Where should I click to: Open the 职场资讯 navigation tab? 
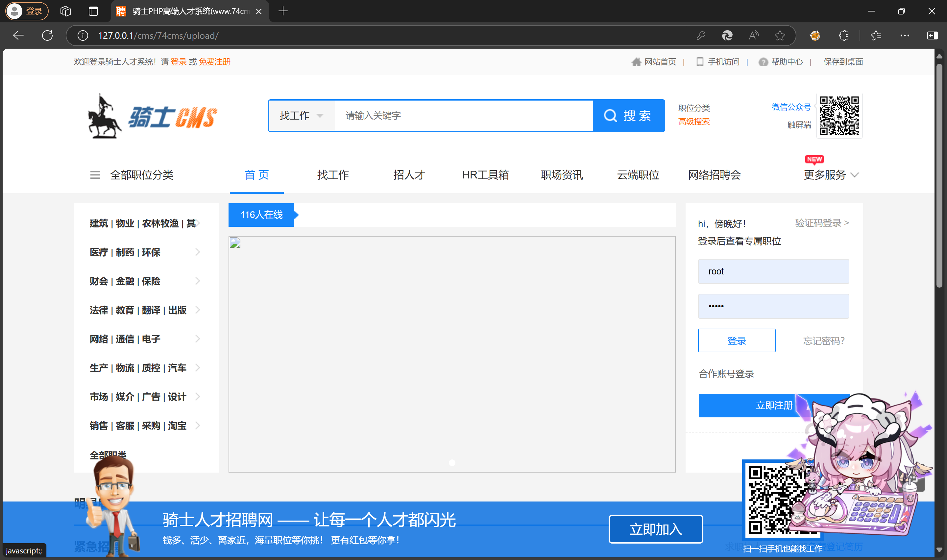coord(562,175)
